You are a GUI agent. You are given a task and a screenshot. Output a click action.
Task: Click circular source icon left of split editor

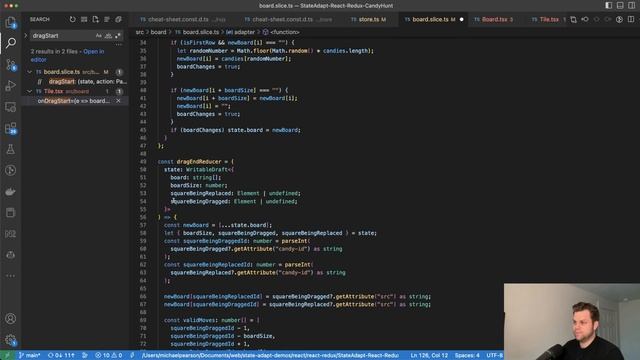[619, 19]
